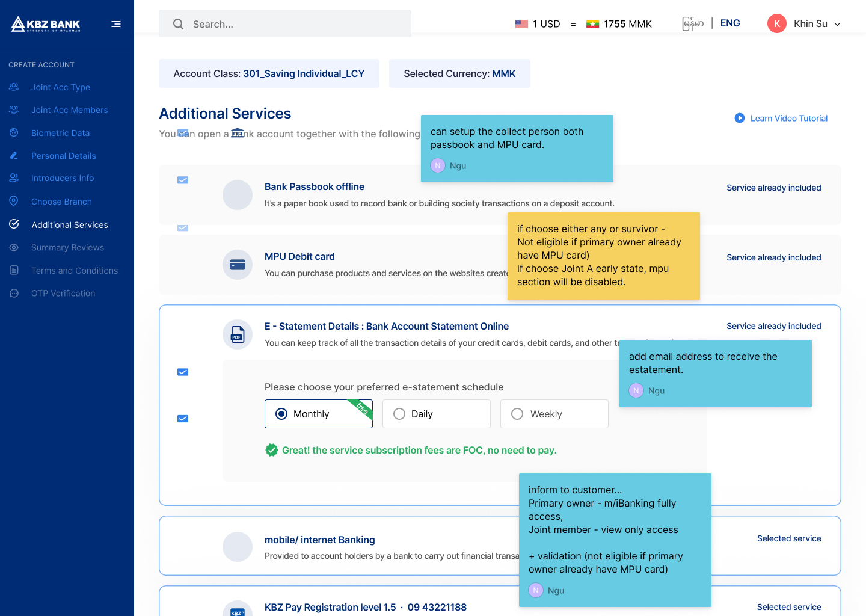Image resolution: width=866 pixels, height=616 pixels.
Task: Click the Biometric Data fingerprint icon
Action: tap(14, 133)
